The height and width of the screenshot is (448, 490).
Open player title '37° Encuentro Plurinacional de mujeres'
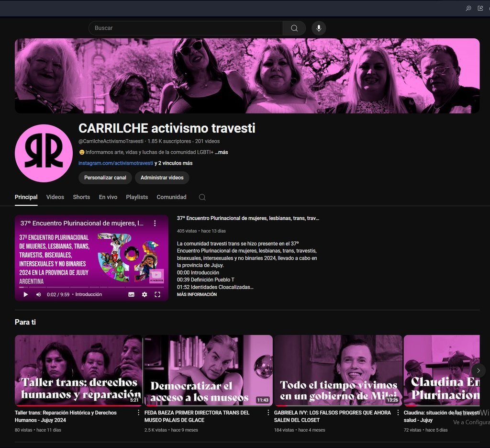[x=82, y=223]
